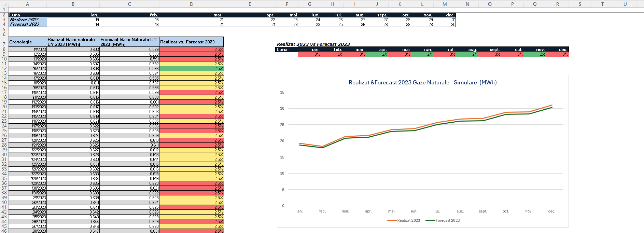
Task: Click the Luna cell in row 2
Action: coord(27,15)
